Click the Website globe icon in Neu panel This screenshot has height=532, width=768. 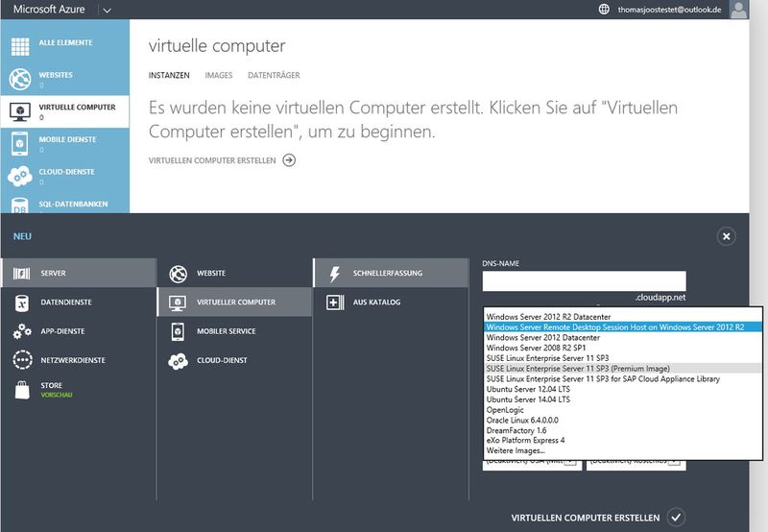tap(179, 274)
